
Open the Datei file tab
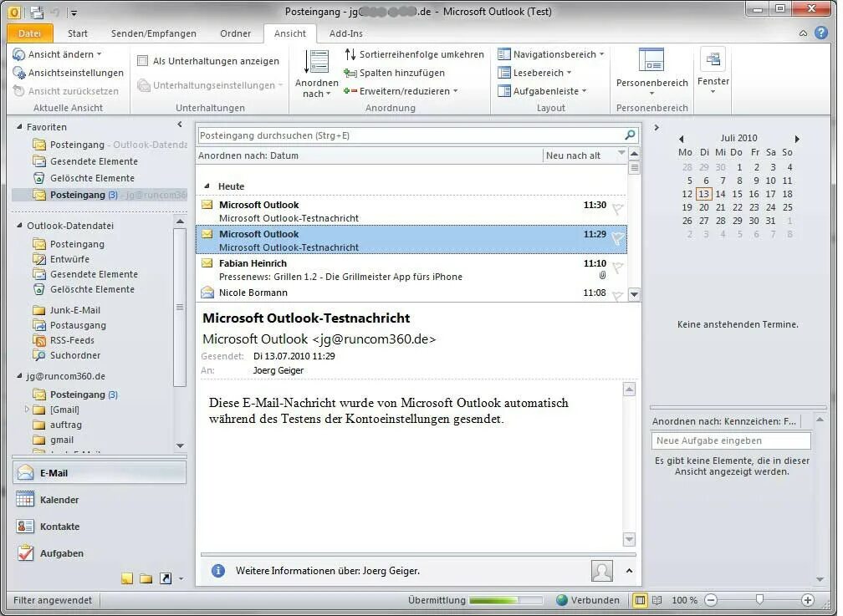coord(30,33)
